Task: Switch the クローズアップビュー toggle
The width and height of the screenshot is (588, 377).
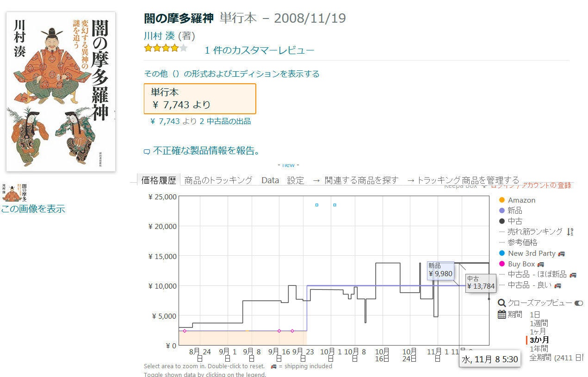Action: (578, 303)
